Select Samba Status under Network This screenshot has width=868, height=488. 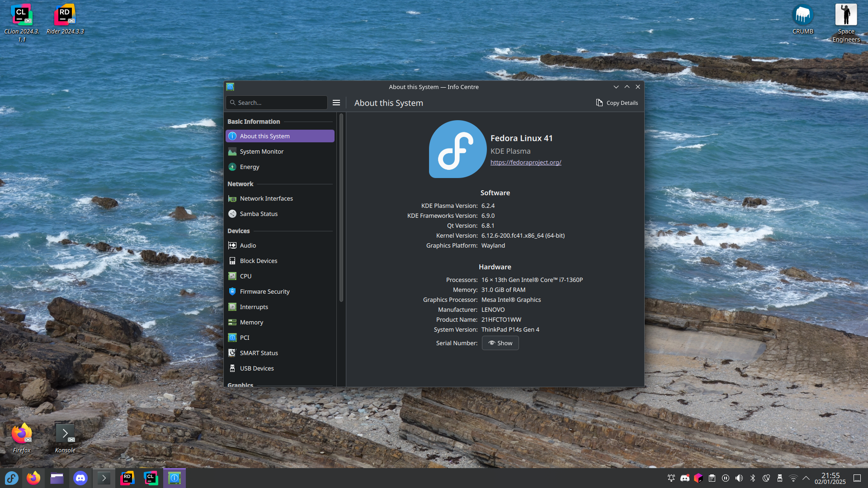(259, 214)
